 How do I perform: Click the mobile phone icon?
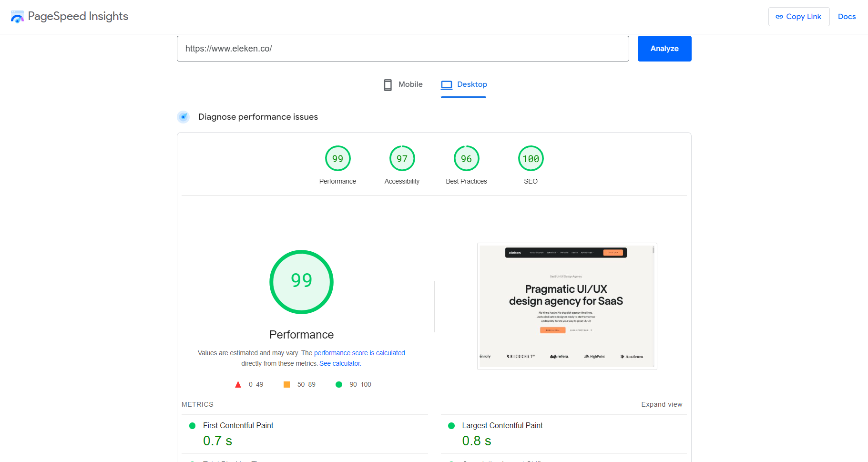[x=388, y=85]
